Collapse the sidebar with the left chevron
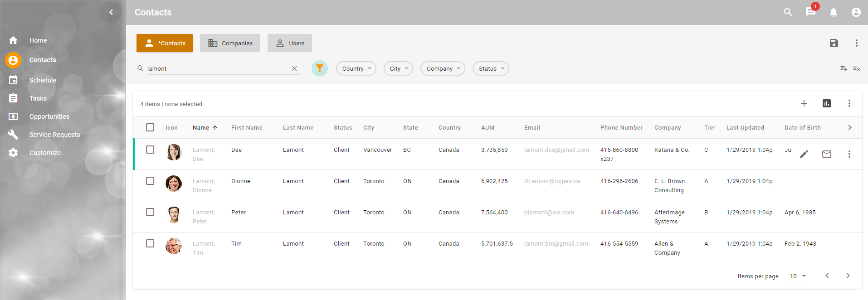Screen dimensions: 868x300 (x=111, y=12)
